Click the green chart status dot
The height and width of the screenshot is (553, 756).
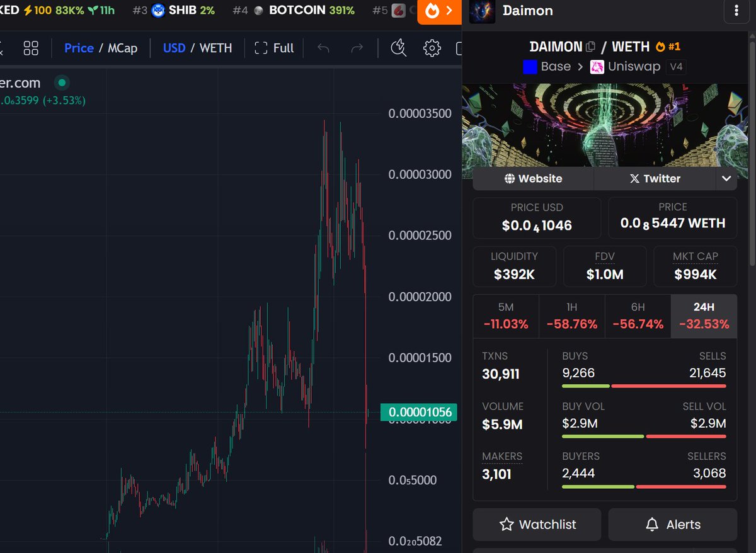61,83
